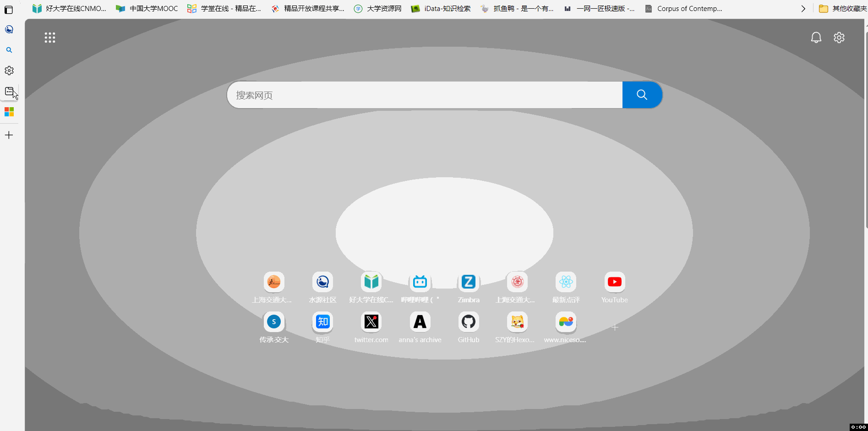Open the 大学资源网 bookmark

(x=378, y=8)
